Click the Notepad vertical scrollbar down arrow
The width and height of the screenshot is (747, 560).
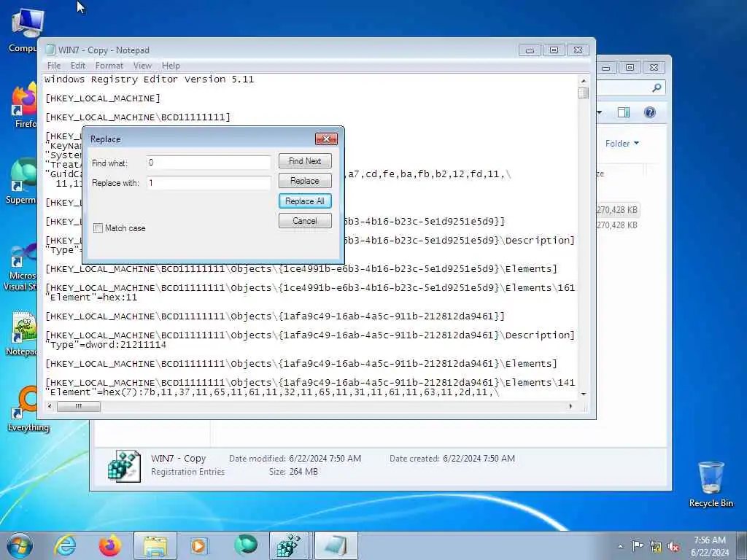[583, 394]
